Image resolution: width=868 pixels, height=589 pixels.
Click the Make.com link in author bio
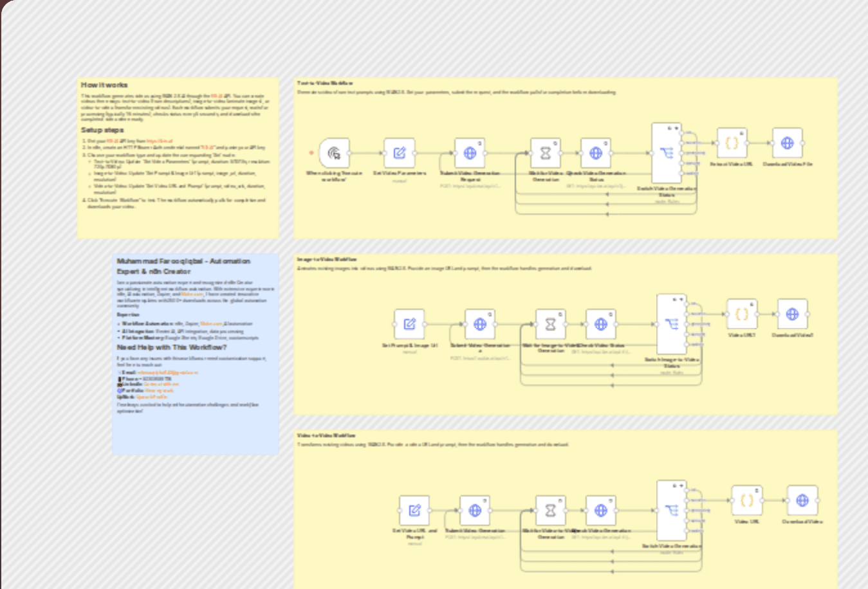point(192,294)
